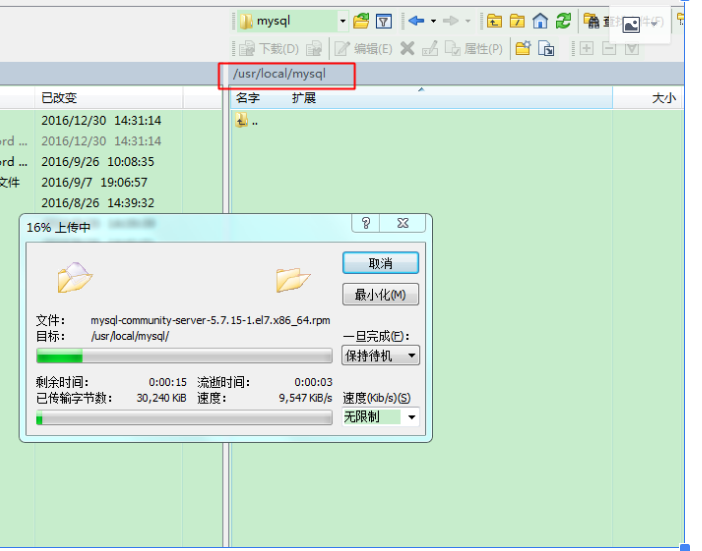Image resolution: width=702 pixels, height=551 pixels.
Task: Close the upload progress dialog
Action: coord(403,223)
